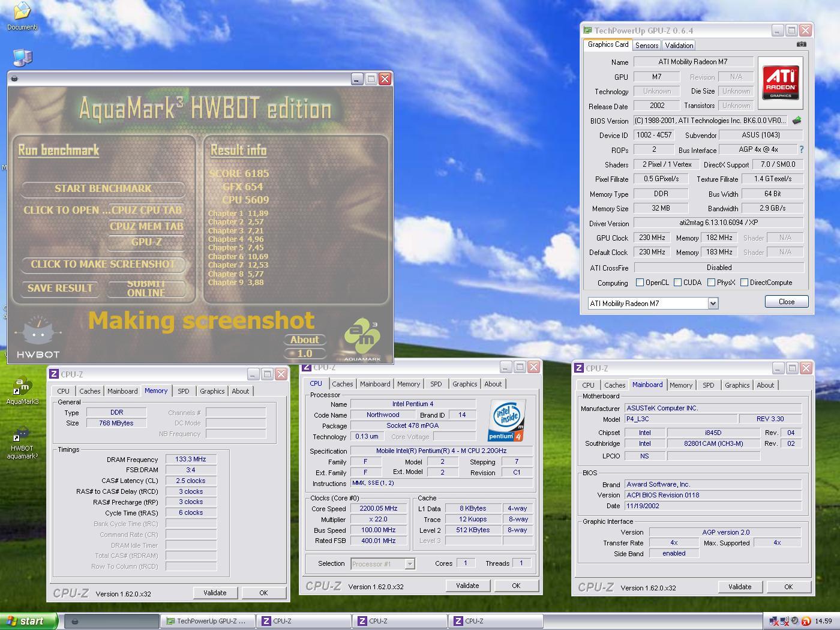Click Validate in CPU-Z Memory window
Screen dimensions: 840x630
pos(215,593)
